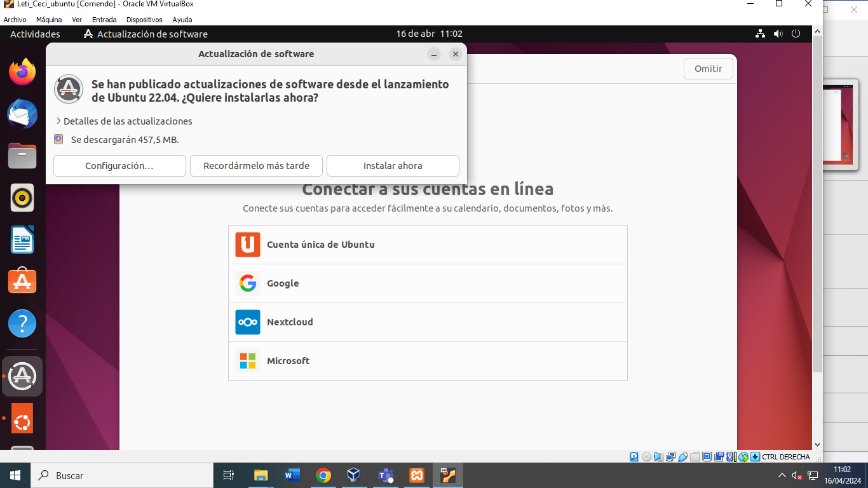Viewport: 868px width, 488px height.
Task: Open the Help question mark icon
Action: [x=22, y=323]
